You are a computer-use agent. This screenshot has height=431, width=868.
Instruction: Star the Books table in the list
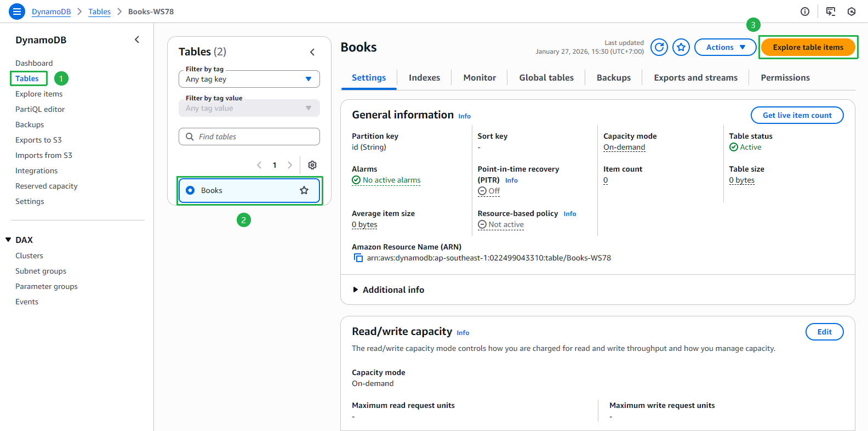tap(304, 190)
